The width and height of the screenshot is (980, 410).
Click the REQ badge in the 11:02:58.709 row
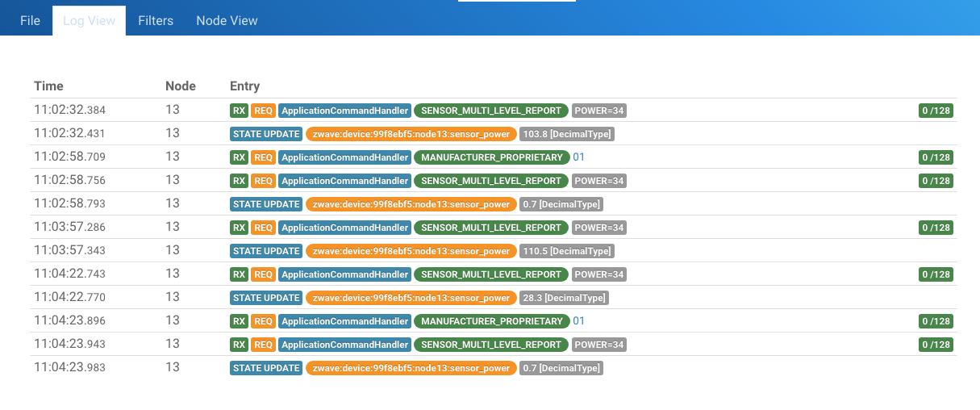click(263, 157)
